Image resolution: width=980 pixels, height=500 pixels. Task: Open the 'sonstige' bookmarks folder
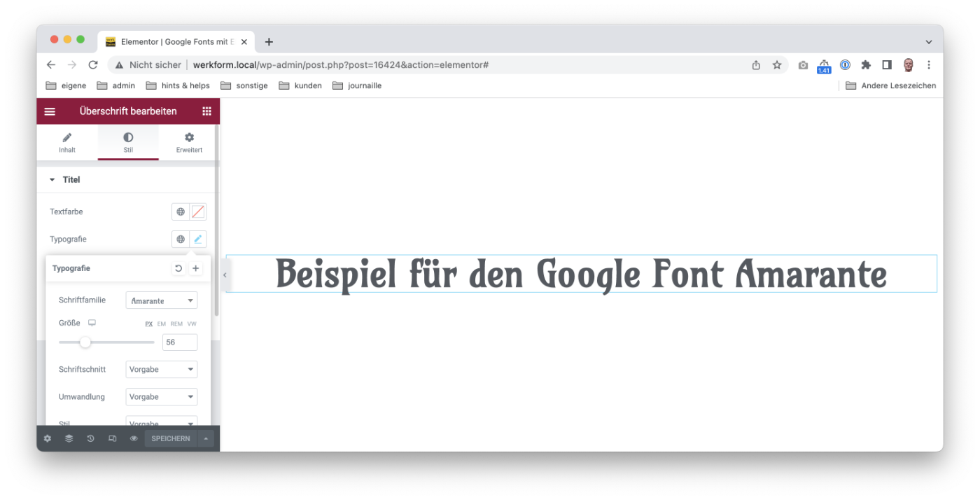[244, 85]
